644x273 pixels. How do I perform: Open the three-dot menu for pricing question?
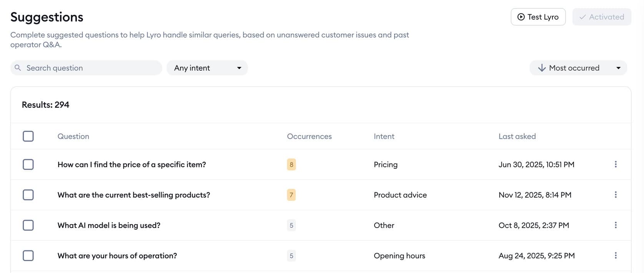pyautogui.click(x=616, y=165)
